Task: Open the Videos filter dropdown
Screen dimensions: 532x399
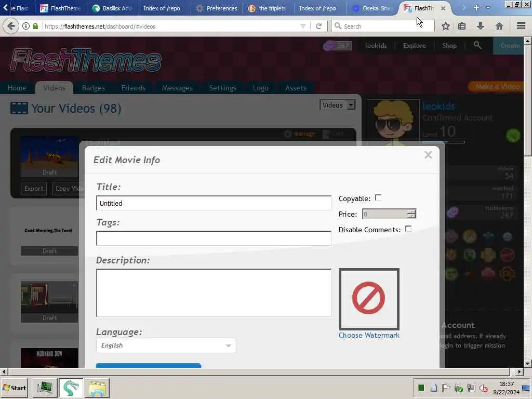Action: [x=337, y=105]
